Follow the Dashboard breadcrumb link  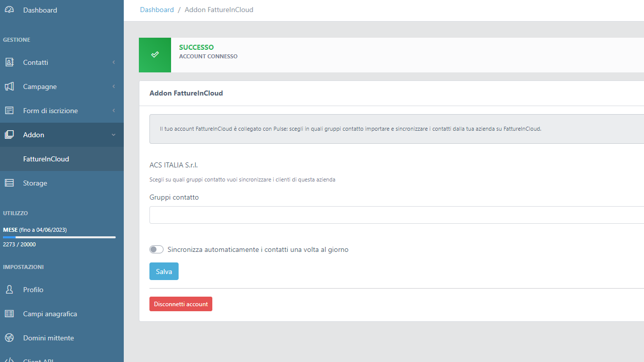(157, 10)
